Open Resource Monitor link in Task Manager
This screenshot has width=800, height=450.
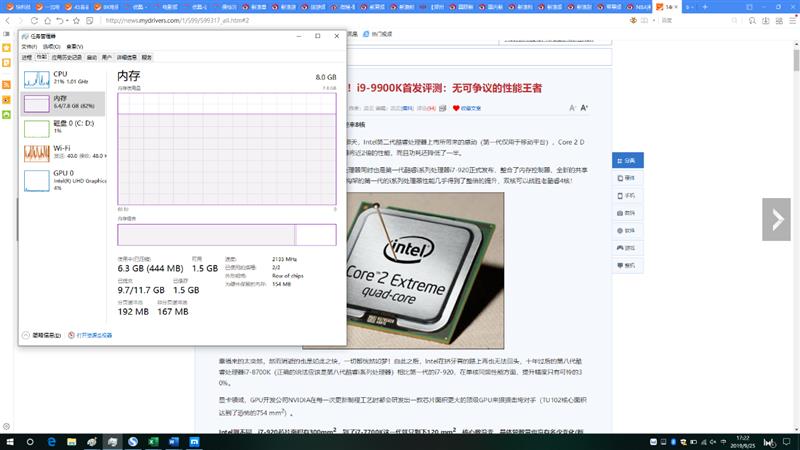tap(90, 335)
